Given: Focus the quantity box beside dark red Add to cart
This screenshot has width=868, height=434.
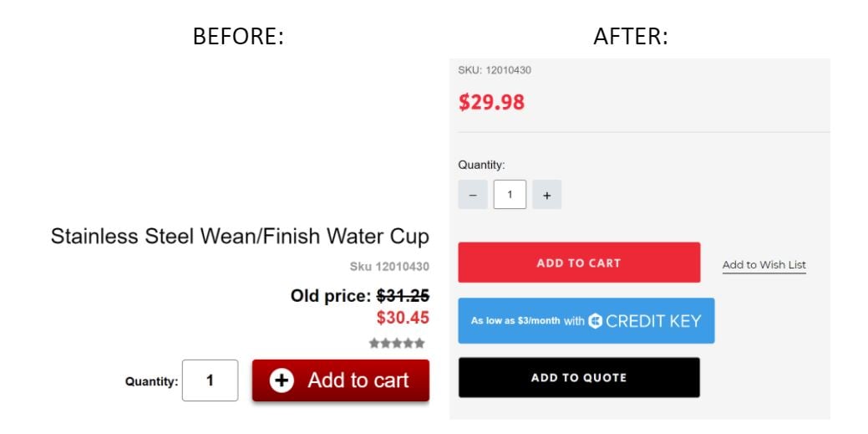Looking at the screenshot, I should click(x=211, y=380).
